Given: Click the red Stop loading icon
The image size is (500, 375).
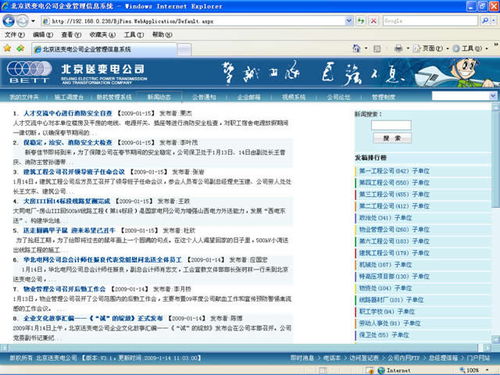Looking at the screenshot, I should [x=374, y=21].
